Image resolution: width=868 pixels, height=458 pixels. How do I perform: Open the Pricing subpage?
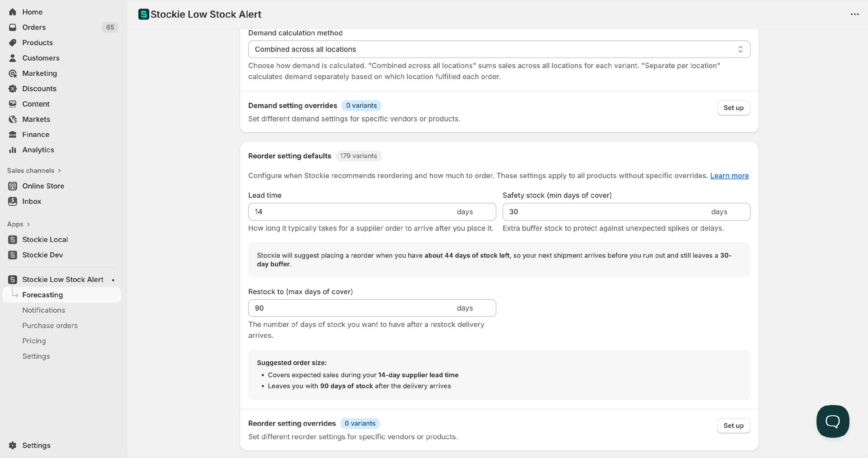tap(34, 341)
